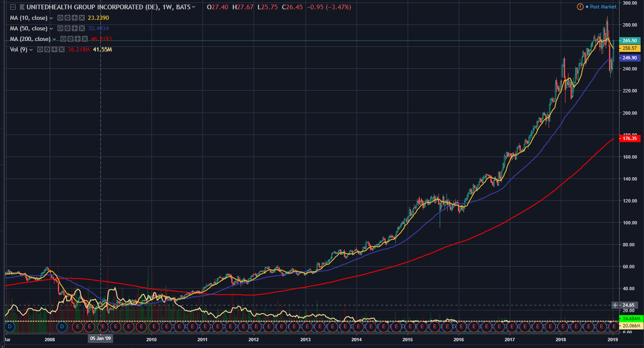Click the dividend D marker after the 2008 label

pos(62,326)
